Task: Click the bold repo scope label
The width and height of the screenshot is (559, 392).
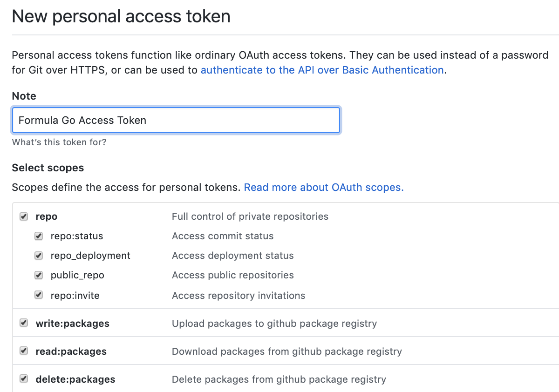Action: [x=47, y=216]
